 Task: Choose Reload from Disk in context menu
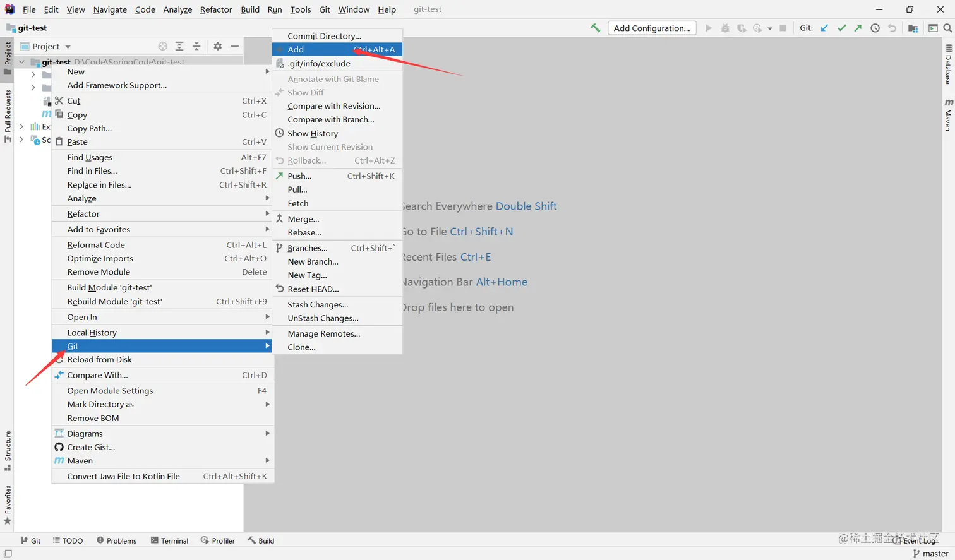[x=162, y=359]
